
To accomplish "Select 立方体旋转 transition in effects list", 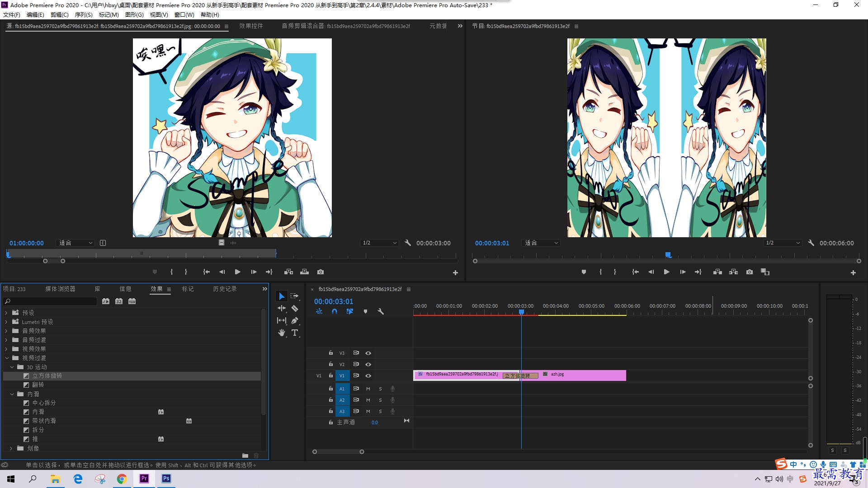I will (47, 376).
